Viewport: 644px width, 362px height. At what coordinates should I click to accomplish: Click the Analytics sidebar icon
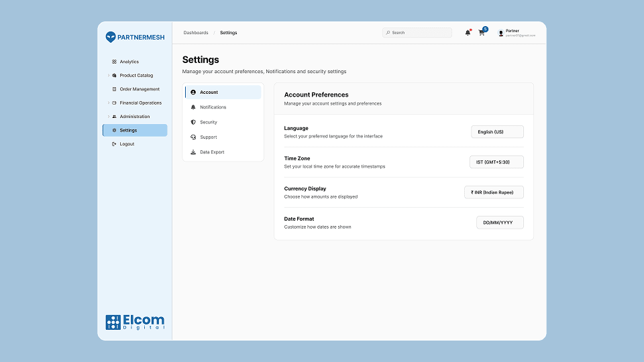pos(114,62)
